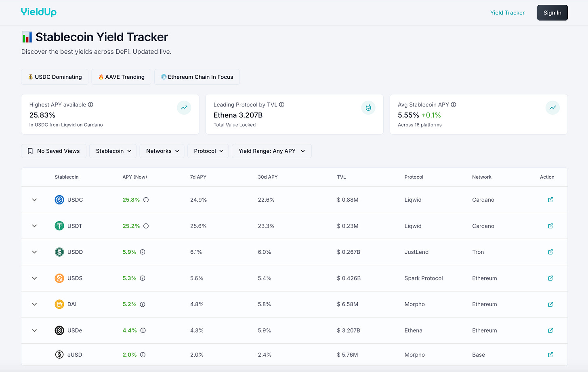Click info icon beside Avg Stablecoin APY
This screenshot has width=588, height=372.
(454, 104)
